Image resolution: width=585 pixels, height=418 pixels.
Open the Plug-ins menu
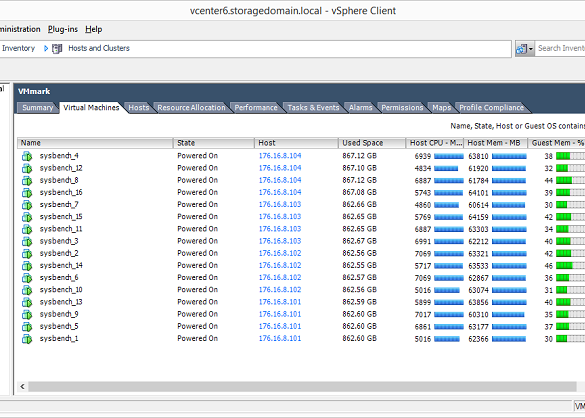tap(63, 29)
